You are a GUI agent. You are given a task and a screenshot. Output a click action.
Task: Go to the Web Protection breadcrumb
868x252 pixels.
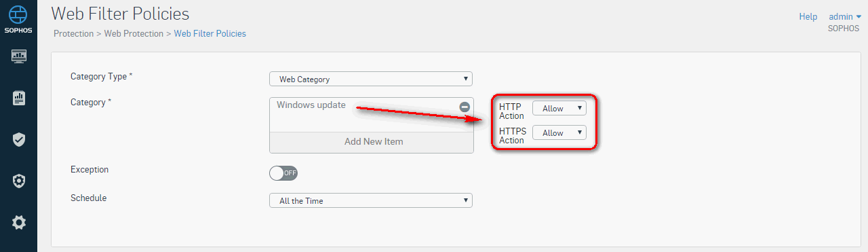(134, 33)
